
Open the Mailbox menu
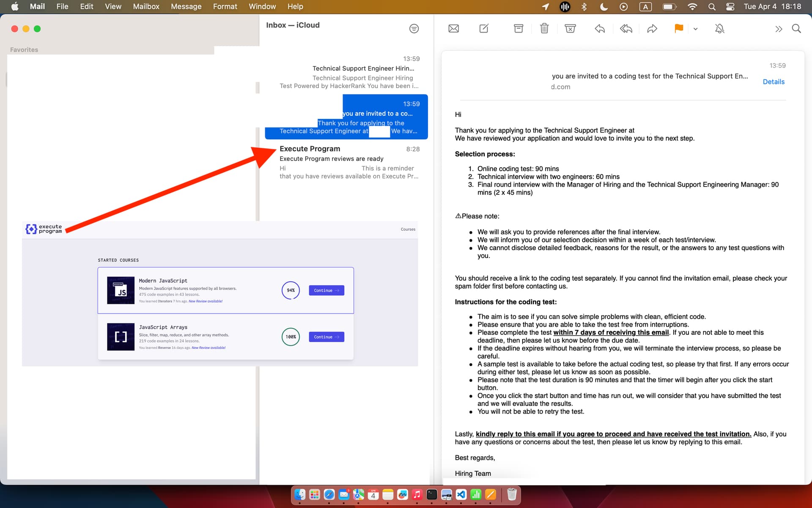(x=146, y=7)
